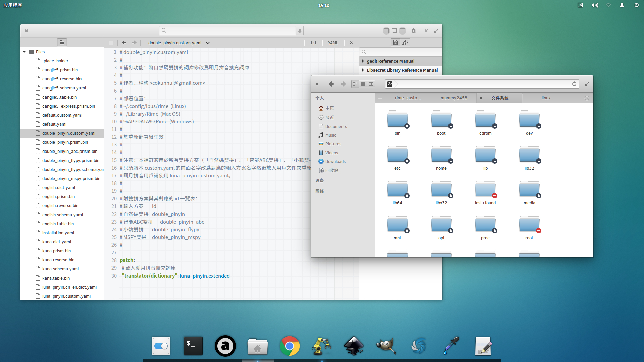Screen dimensions: 644x362
Task: Open luna_pinyin.custom.yaml in the file tree
Action: 66,296
